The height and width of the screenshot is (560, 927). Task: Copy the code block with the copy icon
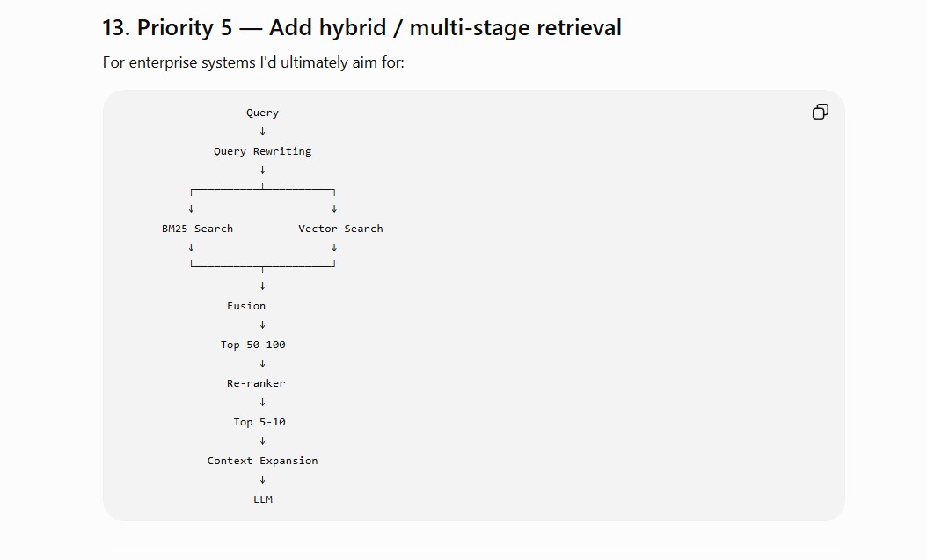(x=820, y=112)
